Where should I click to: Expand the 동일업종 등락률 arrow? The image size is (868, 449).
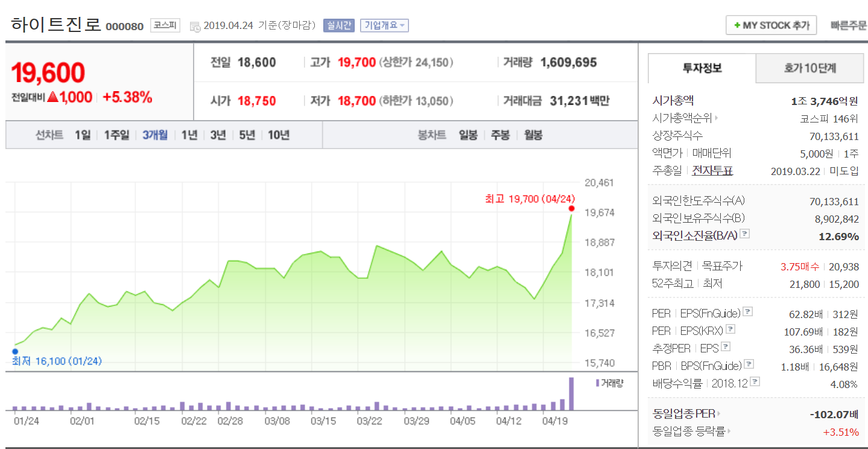[x=729, y=431]
